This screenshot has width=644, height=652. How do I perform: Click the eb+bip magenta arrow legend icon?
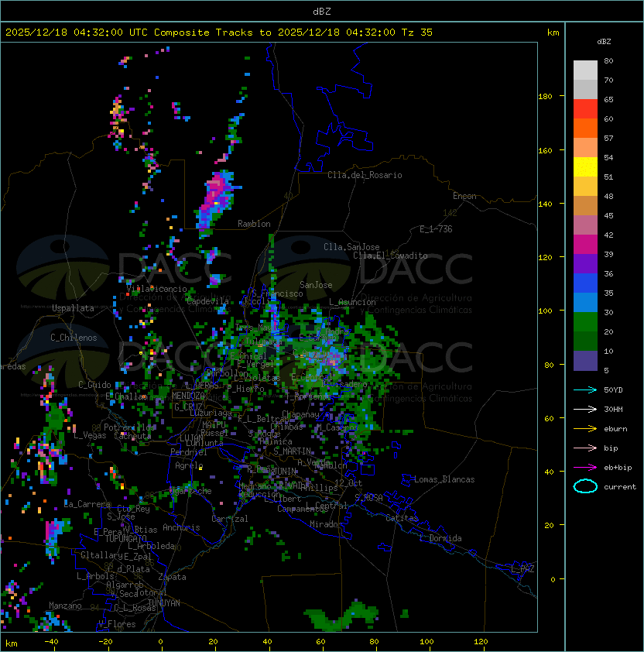click(x=585, y=468)
